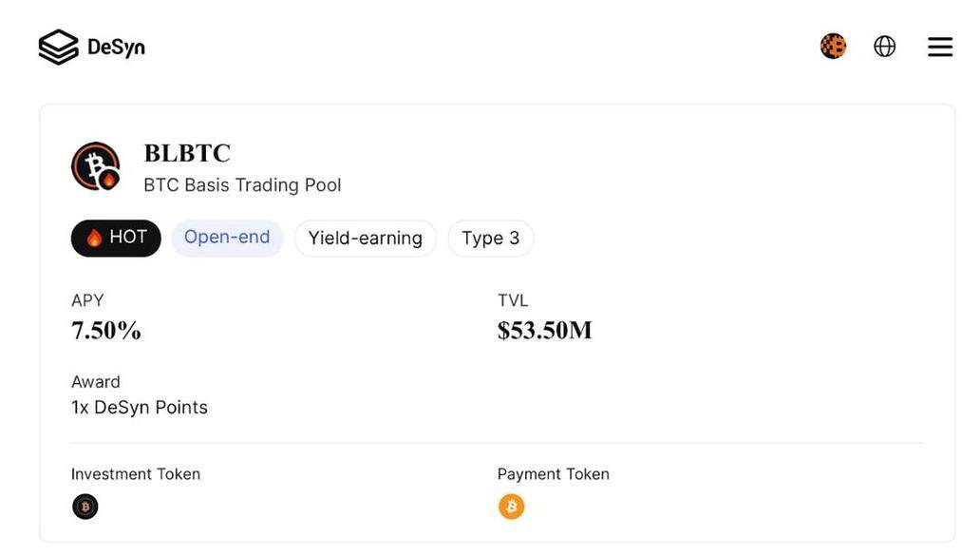
Task: Select the Type 3 tag
Action: pos(491,239)
